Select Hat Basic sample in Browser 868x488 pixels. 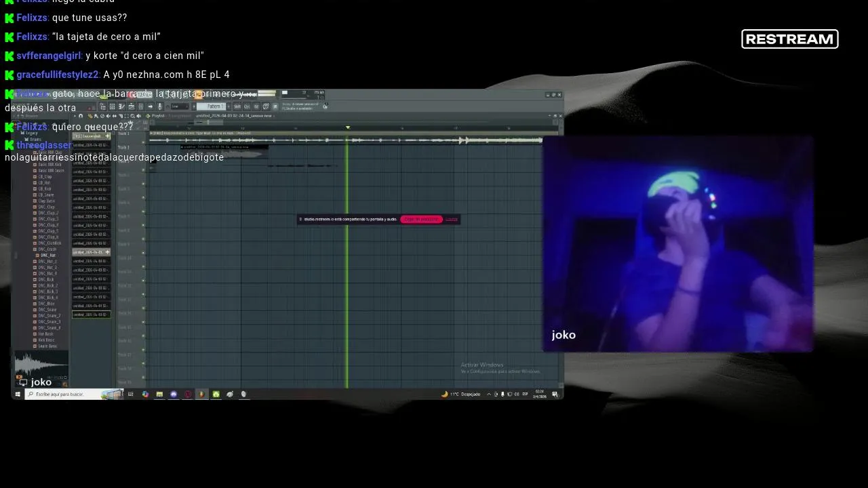(x=44, y=333)
